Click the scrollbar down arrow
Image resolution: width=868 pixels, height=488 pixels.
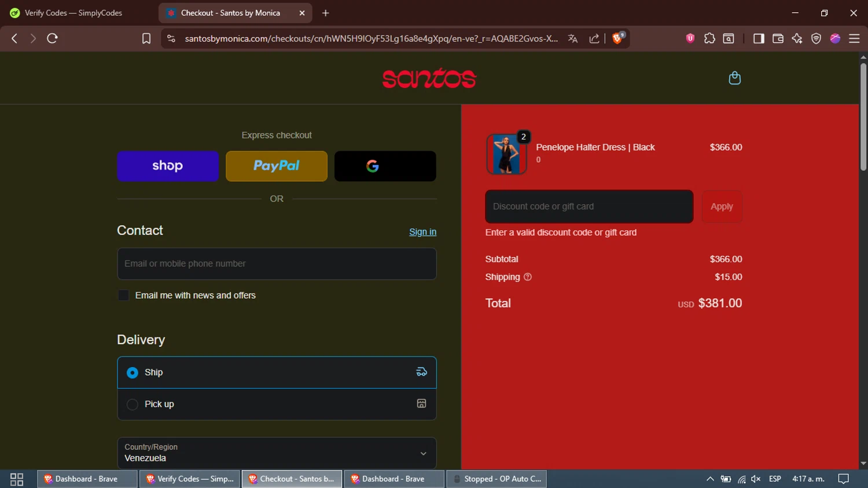coord(863,464)
